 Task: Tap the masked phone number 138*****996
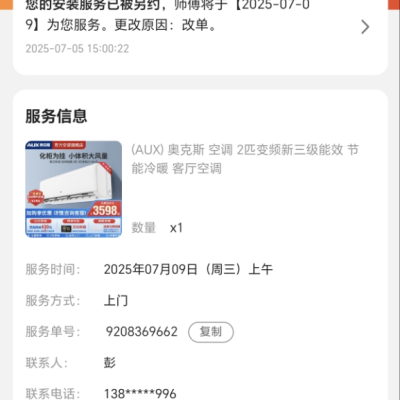tap(140, 394)
